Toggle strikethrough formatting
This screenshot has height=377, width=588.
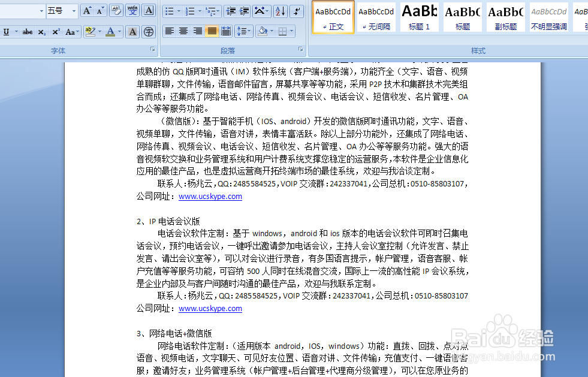coord(28,32)
